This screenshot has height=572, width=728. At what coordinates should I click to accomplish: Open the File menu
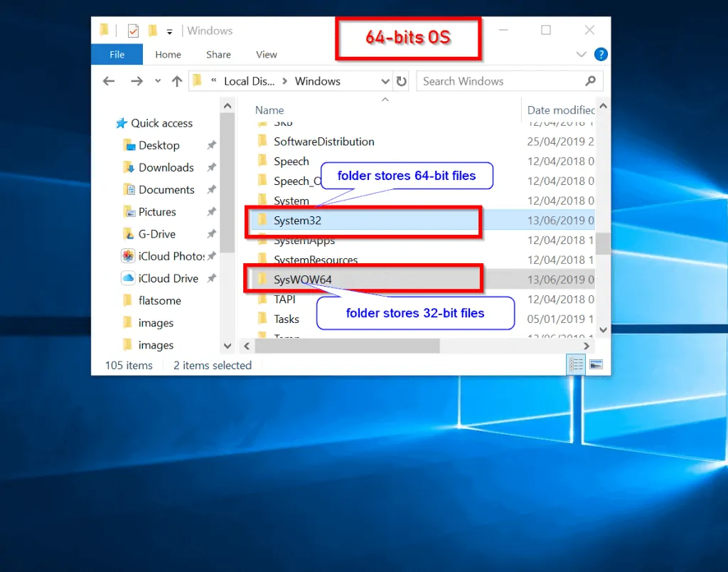[x=117, y=54]
